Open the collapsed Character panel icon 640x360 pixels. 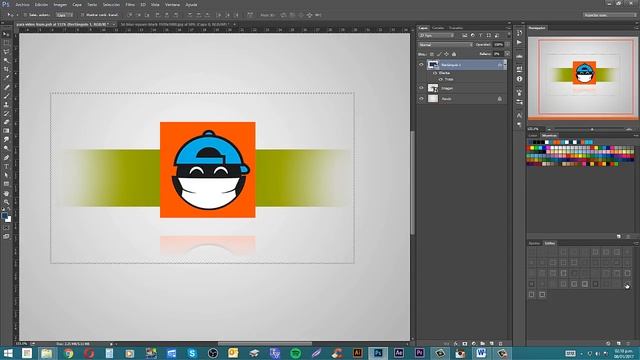519,116
